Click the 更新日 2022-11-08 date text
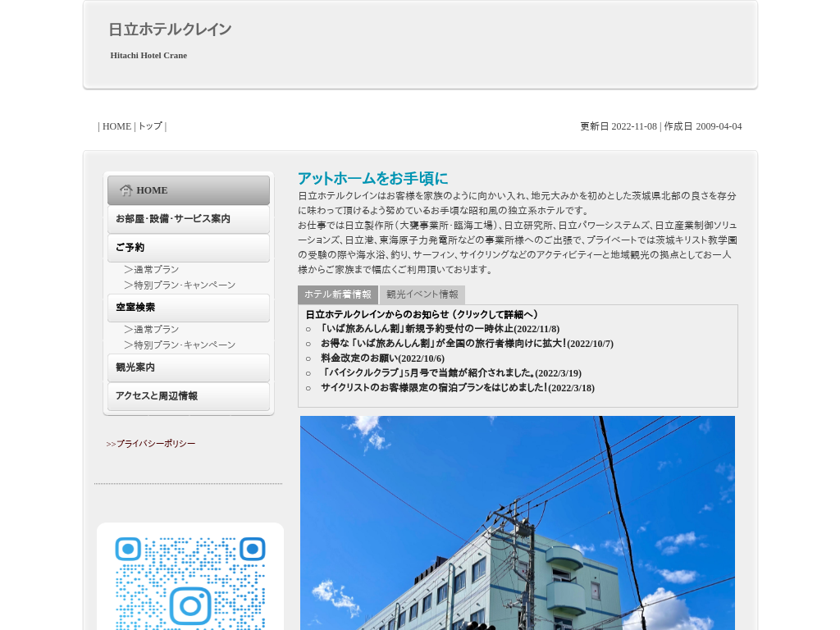The image size is (840, 630). tap(619, 126)
